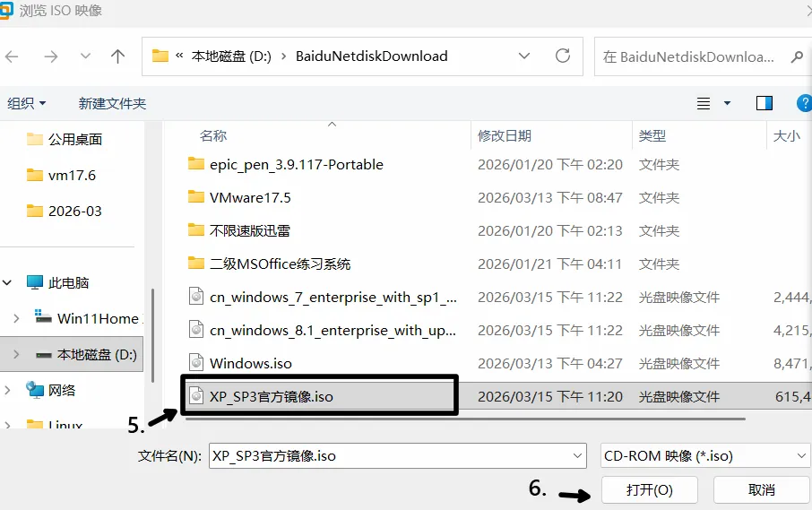Click 新建文件夹 in the toolbar
812x510 pixels.
point(112,104)
